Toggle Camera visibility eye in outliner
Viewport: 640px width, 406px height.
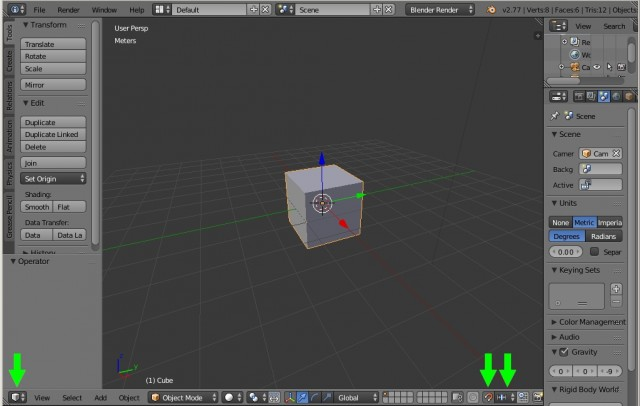pos(597,67)
